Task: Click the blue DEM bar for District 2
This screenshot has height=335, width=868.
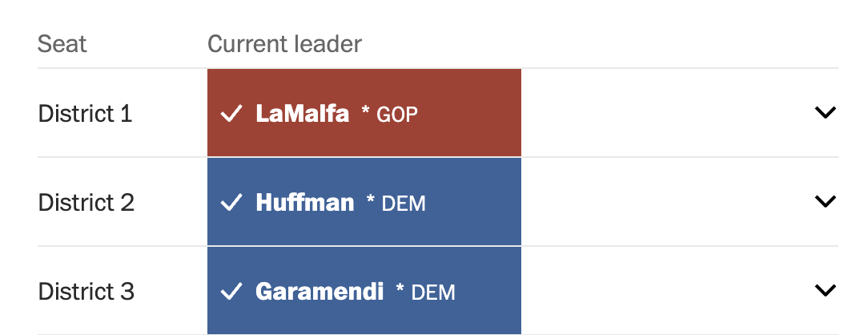Action: tap(364, 201)
